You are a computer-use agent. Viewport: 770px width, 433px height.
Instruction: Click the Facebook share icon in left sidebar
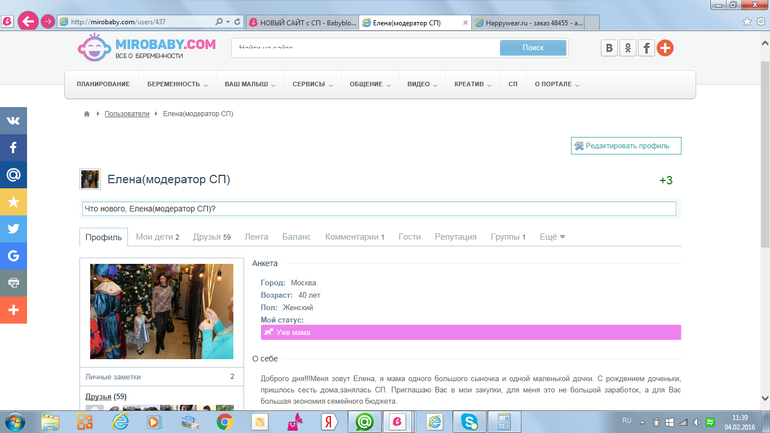(13, 147)
